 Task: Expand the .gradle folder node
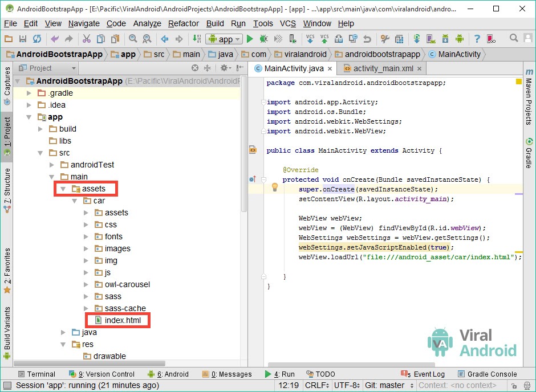click(x=29, y=93)
